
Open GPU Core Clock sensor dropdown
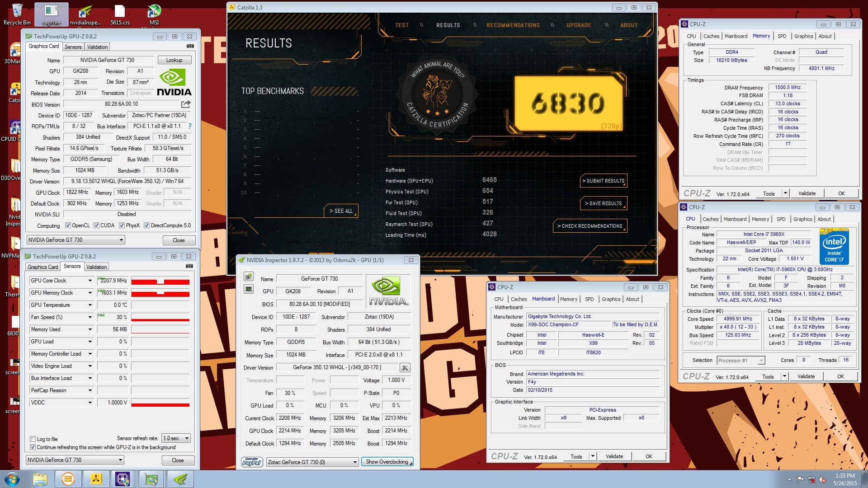point(90,281)
